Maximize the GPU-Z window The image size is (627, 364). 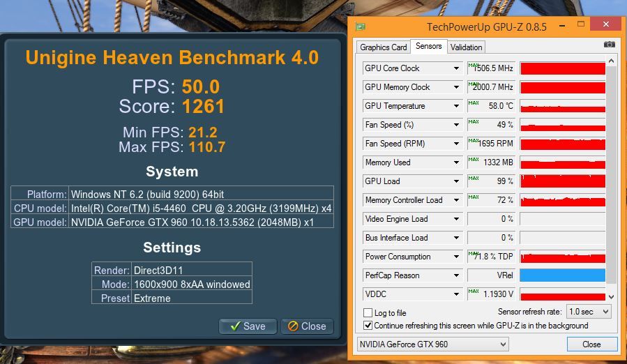[x=580, y=25]
